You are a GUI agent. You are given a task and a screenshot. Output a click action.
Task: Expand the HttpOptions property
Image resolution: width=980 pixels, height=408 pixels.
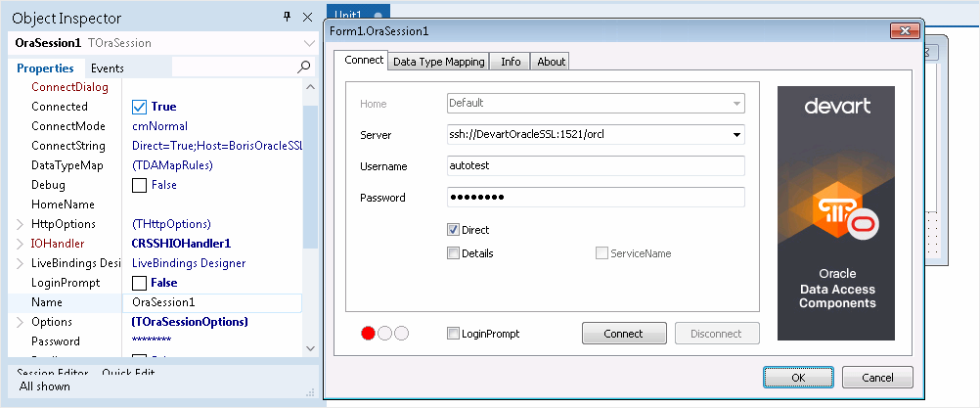click(x=20, y=224)
